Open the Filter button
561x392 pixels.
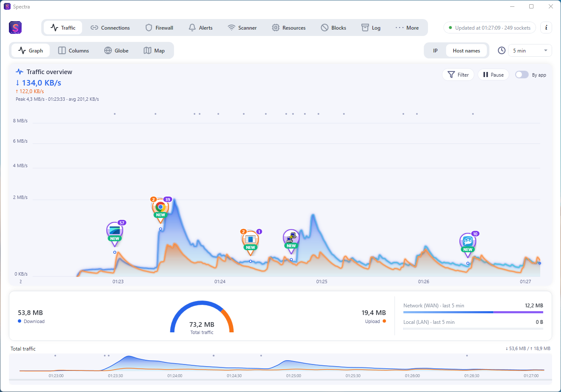tap(458, 75)
